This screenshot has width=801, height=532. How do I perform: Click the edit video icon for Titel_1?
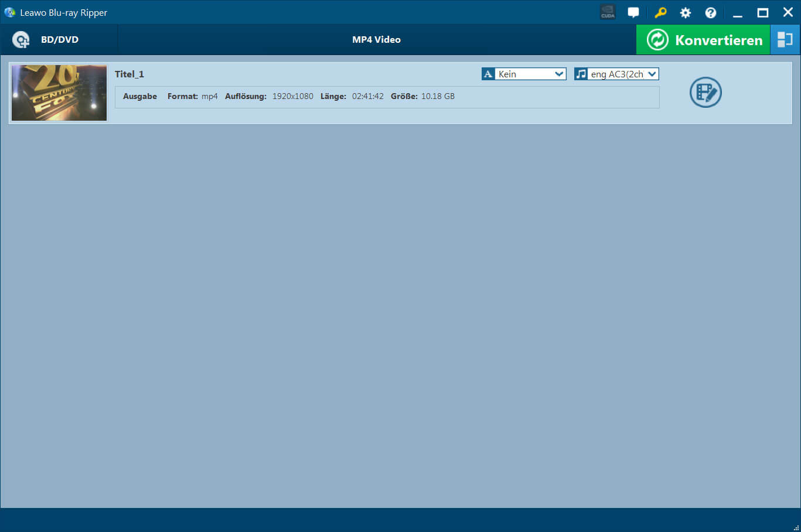705,93
